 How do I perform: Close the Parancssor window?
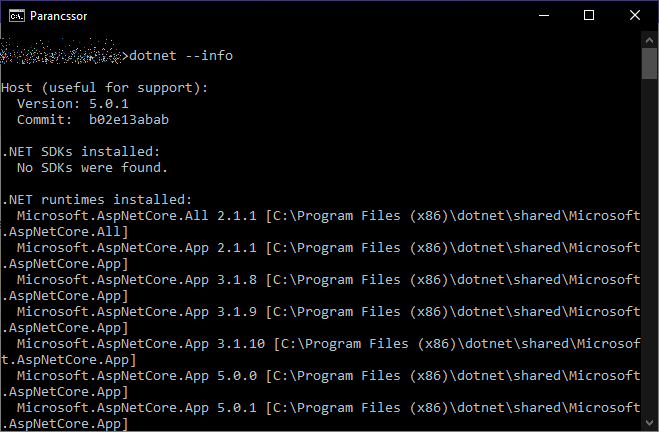click(x=634, y=15)
